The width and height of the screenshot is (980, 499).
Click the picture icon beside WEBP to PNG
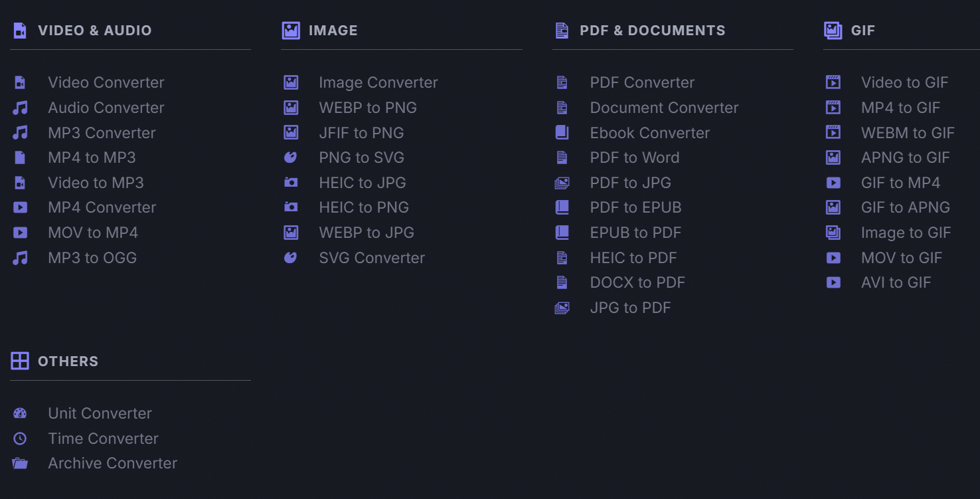click(291, 108)
